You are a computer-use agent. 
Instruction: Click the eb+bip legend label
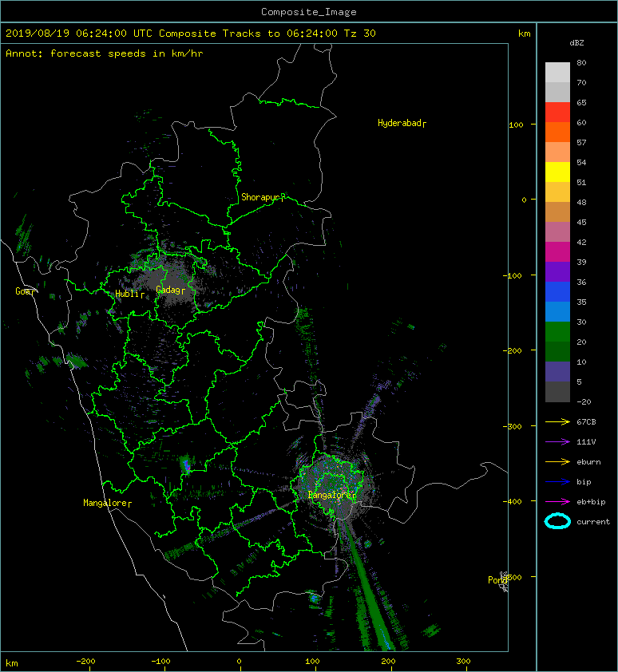point(591,501)
